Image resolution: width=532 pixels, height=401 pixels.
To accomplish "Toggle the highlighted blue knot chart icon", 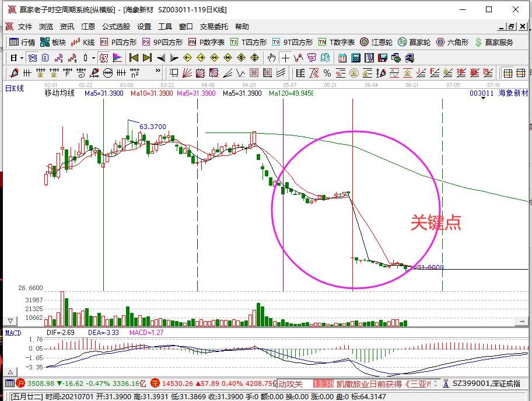I will (x=33, y=58).
